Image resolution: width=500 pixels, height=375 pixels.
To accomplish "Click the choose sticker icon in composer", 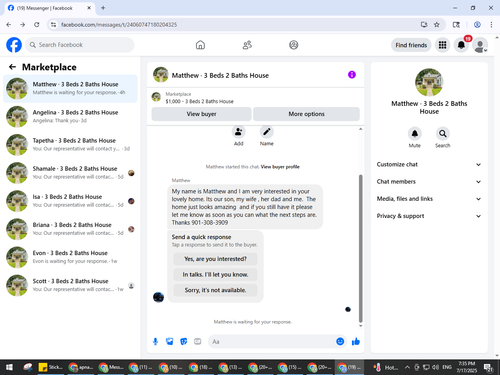I will click(x=184, y=341).
